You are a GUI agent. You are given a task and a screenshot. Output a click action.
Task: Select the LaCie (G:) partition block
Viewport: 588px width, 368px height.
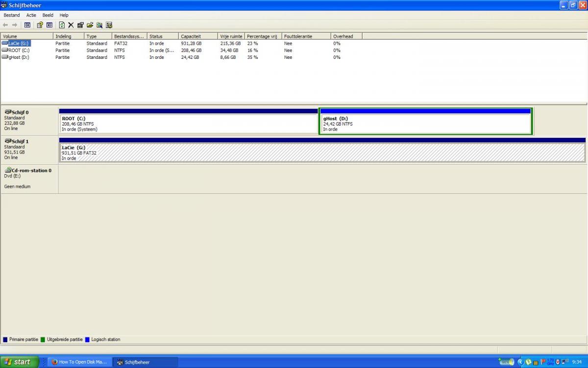(x=322, y=150)
